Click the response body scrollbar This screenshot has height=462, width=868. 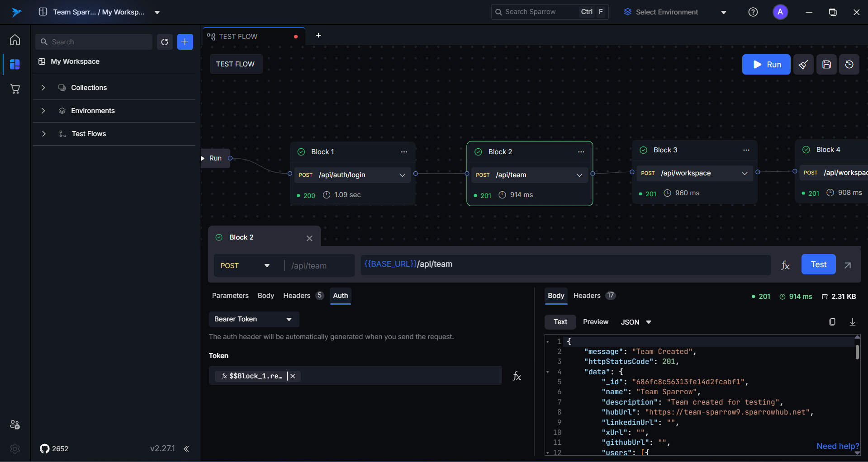point(857,353)
